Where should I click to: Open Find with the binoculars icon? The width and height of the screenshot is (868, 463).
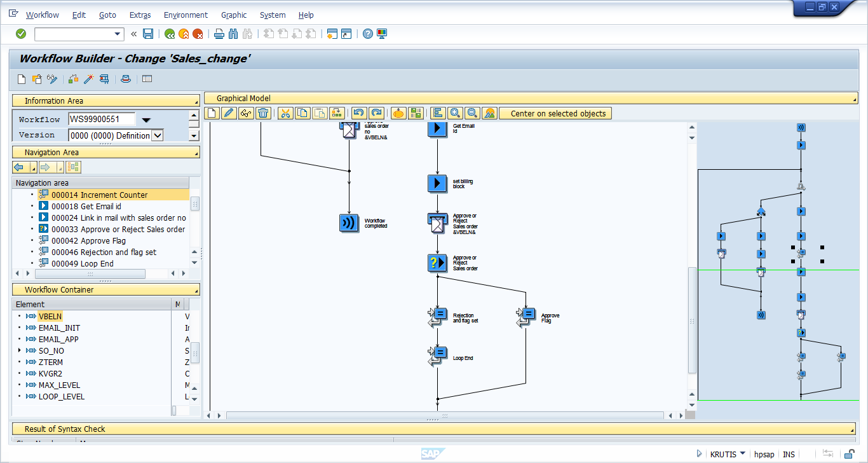click(x=233, y=34)
